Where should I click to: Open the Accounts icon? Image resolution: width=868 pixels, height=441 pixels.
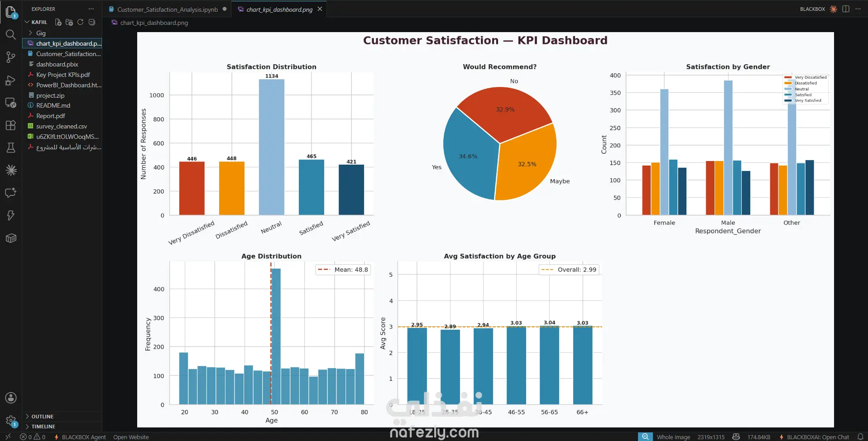pos(11,398)
